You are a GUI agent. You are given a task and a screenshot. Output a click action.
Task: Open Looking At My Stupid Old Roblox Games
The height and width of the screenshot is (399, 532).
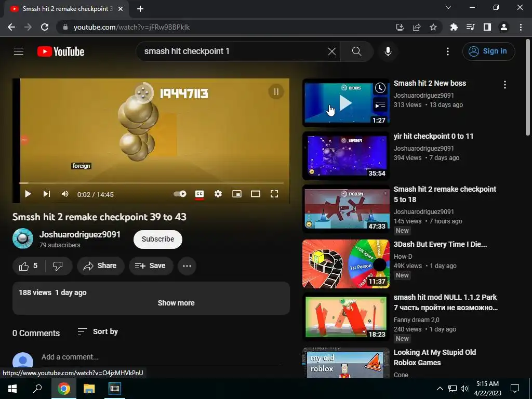tap(435, 357)
